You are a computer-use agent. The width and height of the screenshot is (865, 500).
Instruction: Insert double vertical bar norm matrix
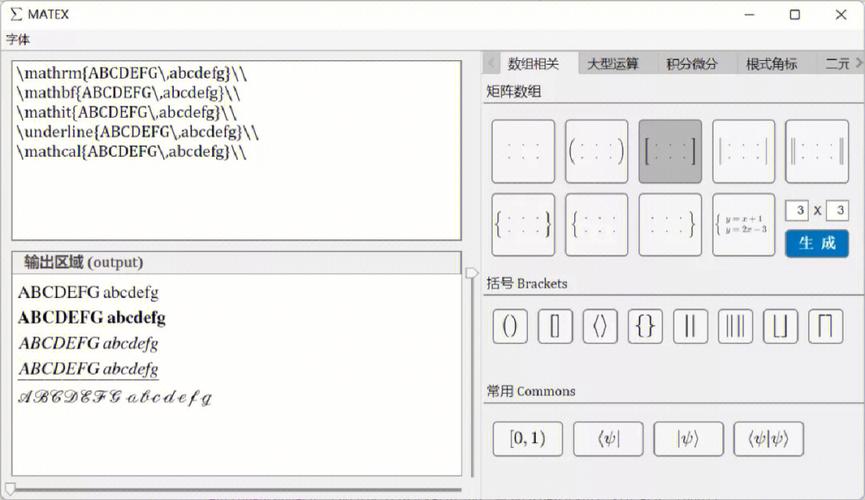(x=817, y=151)
